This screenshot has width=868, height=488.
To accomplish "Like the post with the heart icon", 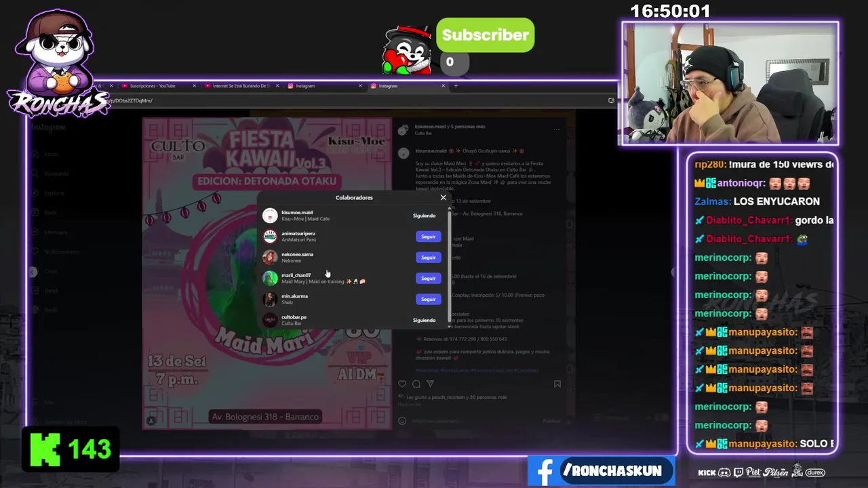I will 402,384.
